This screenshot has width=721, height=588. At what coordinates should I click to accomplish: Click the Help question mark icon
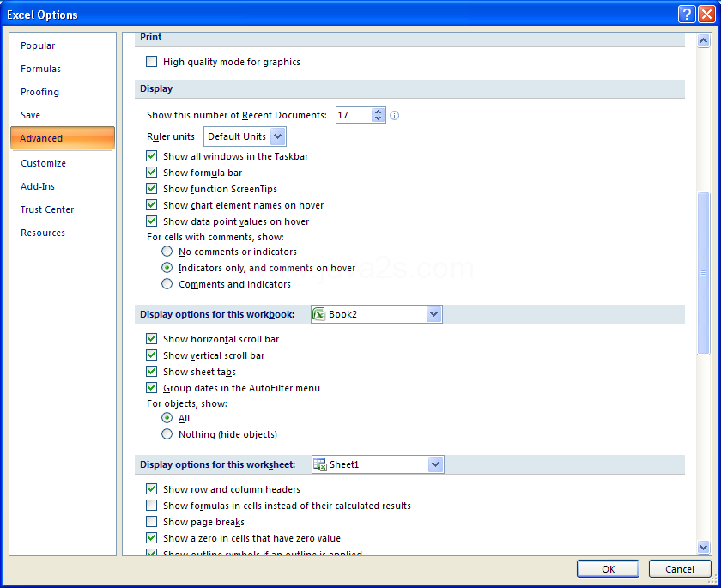(x=687, y=15)
